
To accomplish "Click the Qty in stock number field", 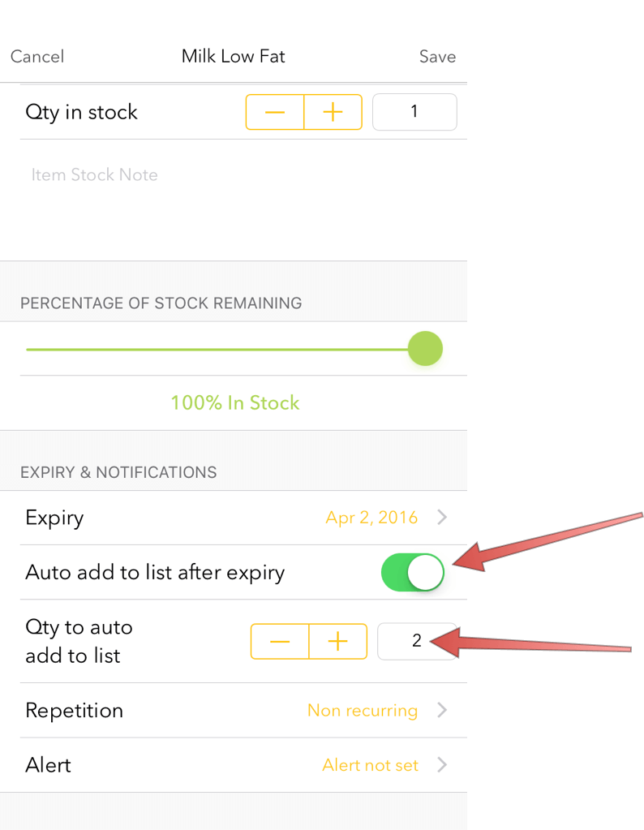I will click(414, 112).
